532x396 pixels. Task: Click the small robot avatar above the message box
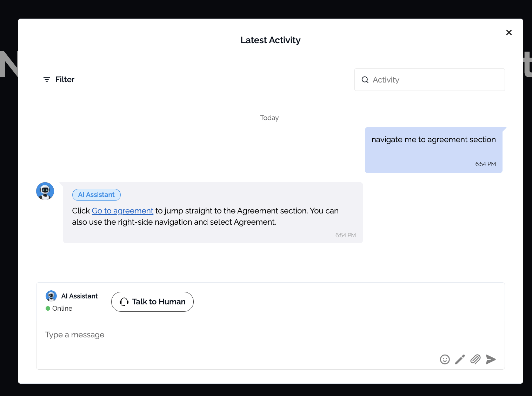coord(51,296)
